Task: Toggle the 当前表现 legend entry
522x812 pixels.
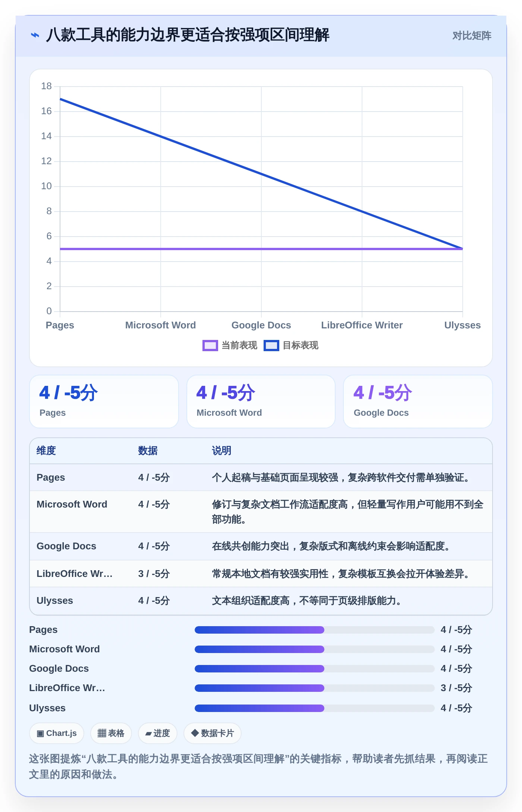Action: click(230, 346)
